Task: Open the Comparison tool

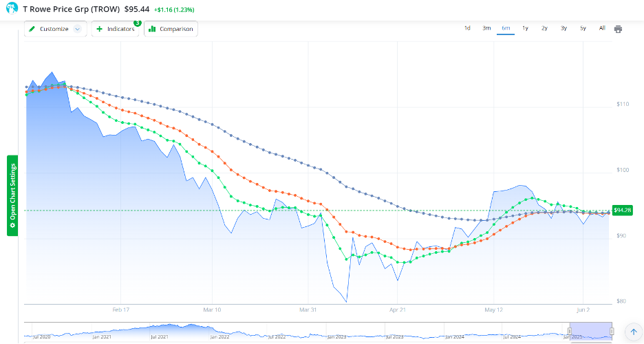Action: [x=171, y=29]
